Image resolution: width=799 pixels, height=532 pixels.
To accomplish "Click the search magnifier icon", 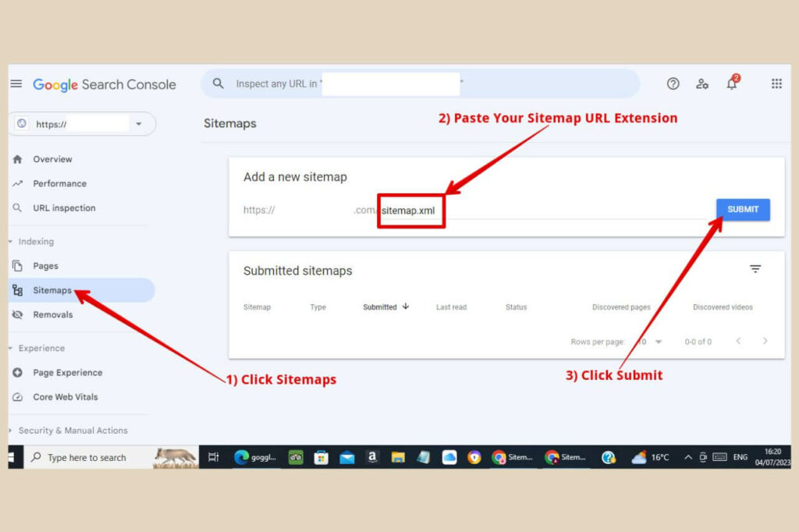I will (x=218, y=83).
